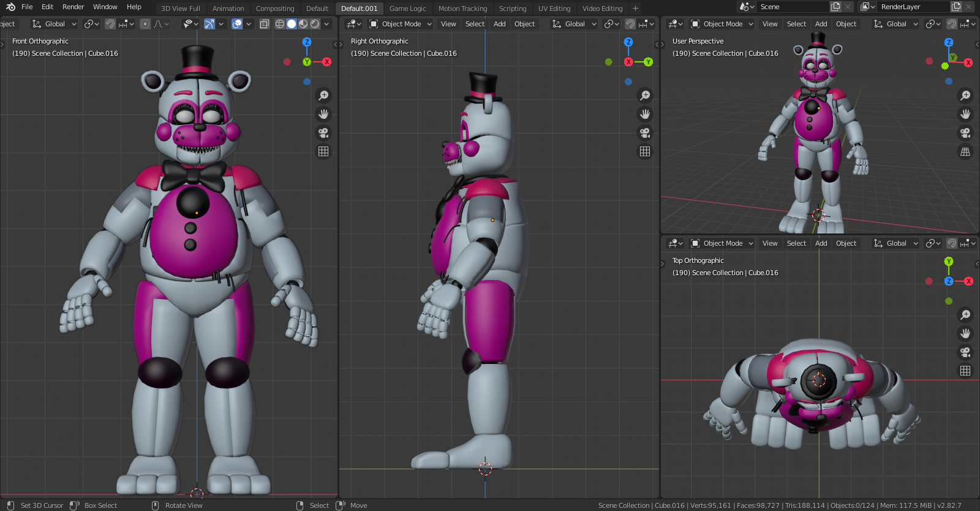Toggle snapping magnet in Front viewport header
The height and width of the screenshot is (511, 980).
tap(110, 24)
